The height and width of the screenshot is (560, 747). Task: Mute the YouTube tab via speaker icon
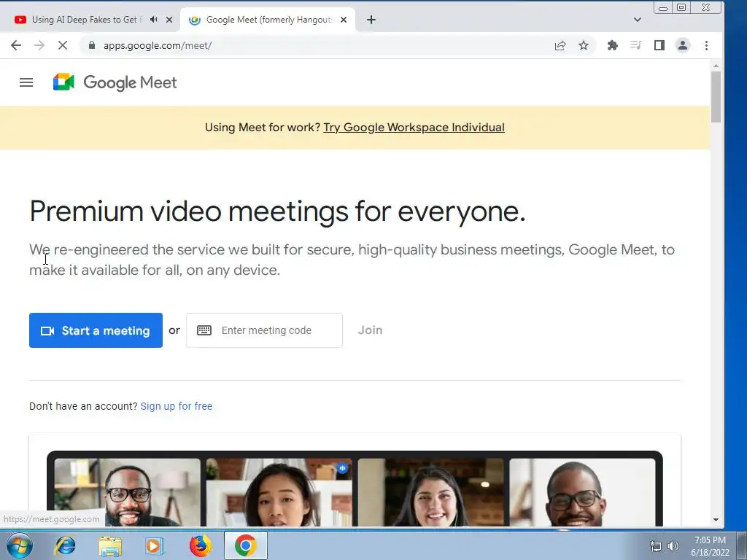coord(153,20)
